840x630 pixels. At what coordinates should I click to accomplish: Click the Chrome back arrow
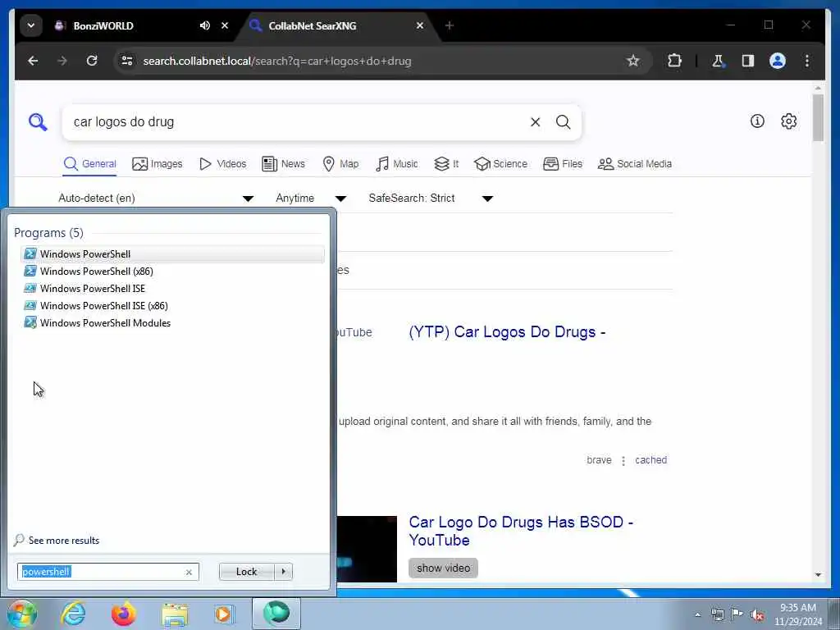click(x=33, y=61)
